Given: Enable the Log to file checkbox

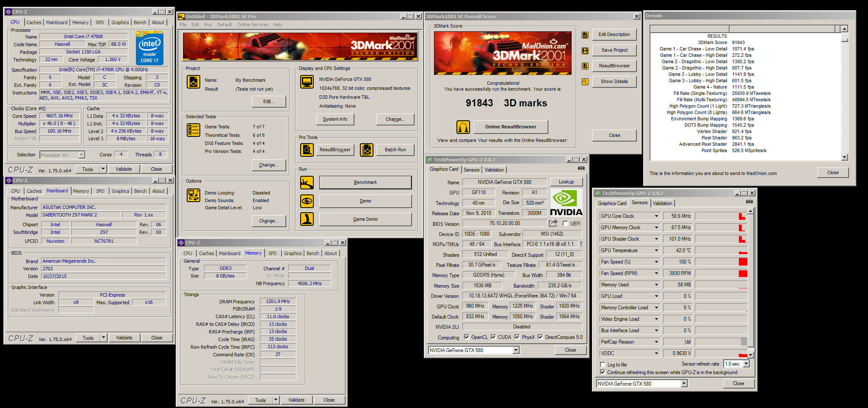Looking at the screenshot, I should [603, 365].
